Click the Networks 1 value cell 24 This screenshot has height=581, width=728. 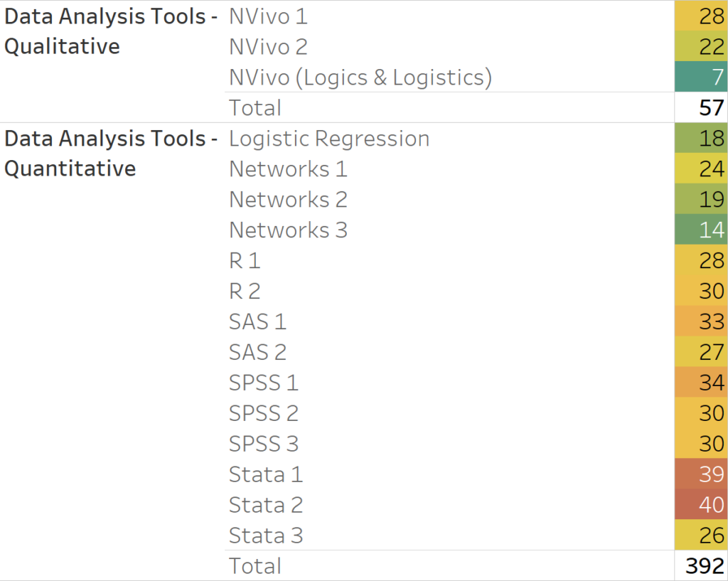pos(701,169)
